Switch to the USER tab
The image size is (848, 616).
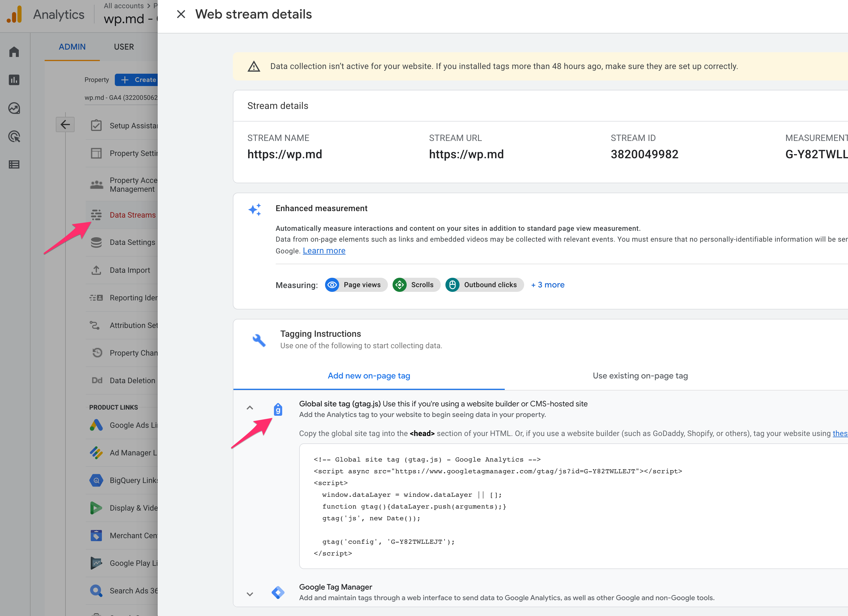pyautogui.click(x=124, y=47)
